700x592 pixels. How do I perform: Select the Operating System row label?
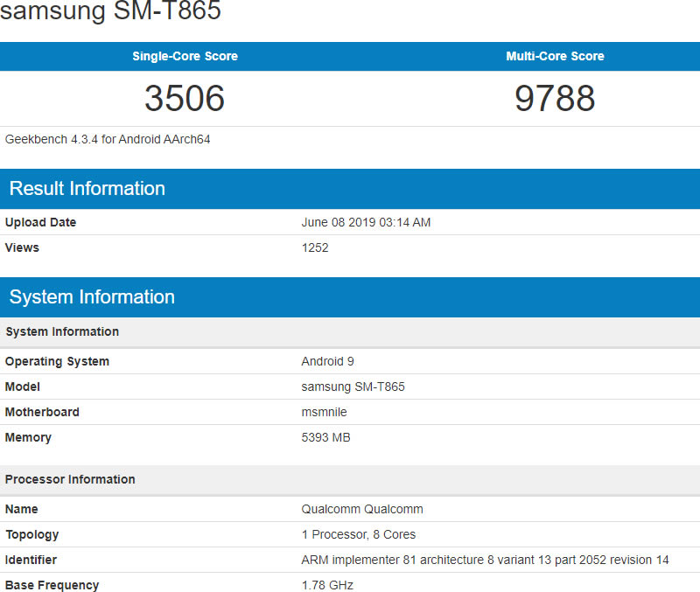click(57, 361)
